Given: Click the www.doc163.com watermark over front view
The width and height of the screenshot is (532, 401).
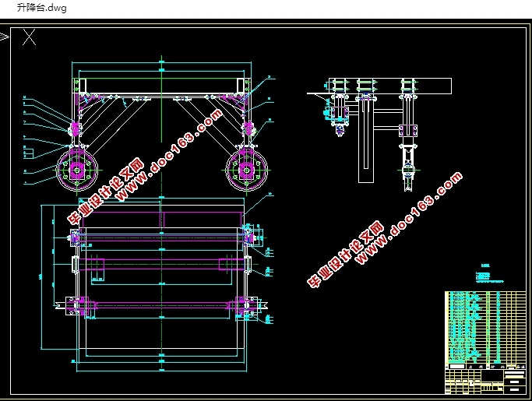Looking at the screenshot, I should pyautogui.click(x=170, y=154).
